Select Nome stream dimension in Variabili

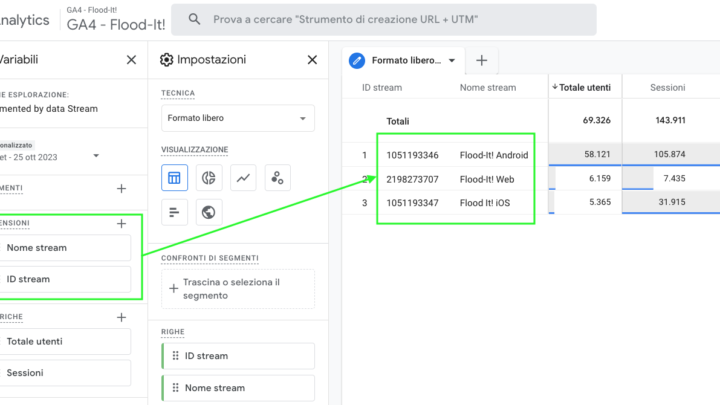pyautogui.click(x=64, y=248)
